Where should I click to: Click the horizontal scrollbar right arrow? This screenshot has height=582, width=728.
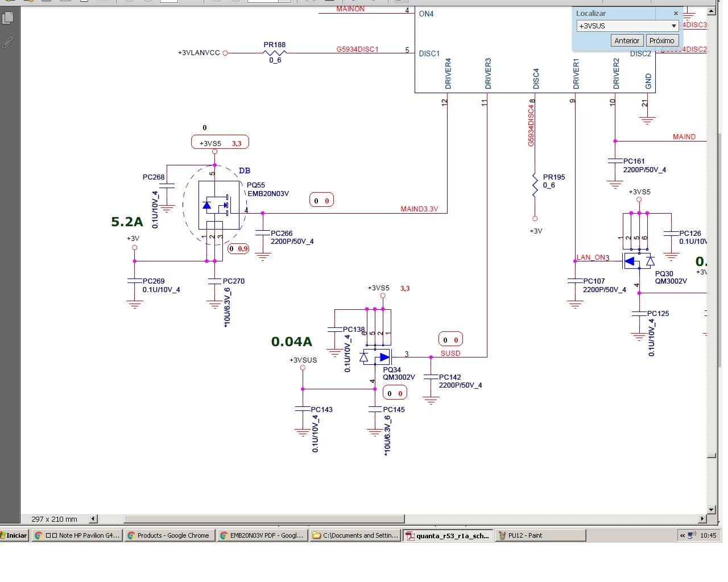(702, 518)
